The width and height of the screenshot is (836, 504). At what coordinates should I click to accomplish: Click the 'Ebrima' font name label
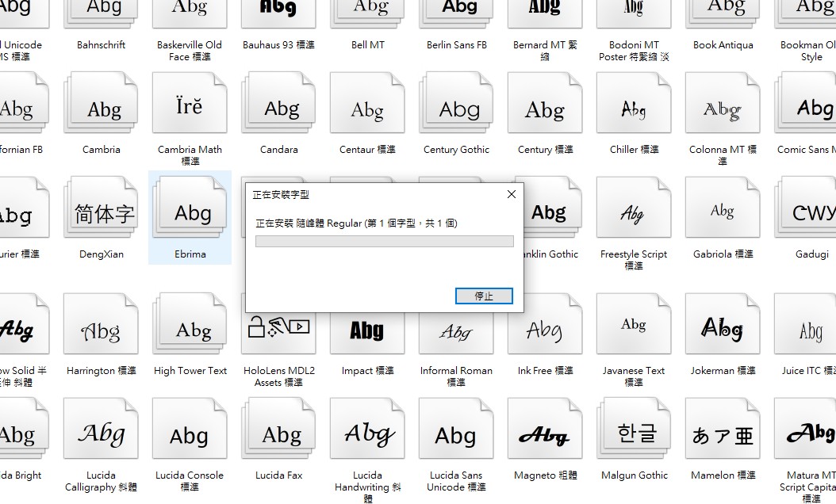pos(190,254)
